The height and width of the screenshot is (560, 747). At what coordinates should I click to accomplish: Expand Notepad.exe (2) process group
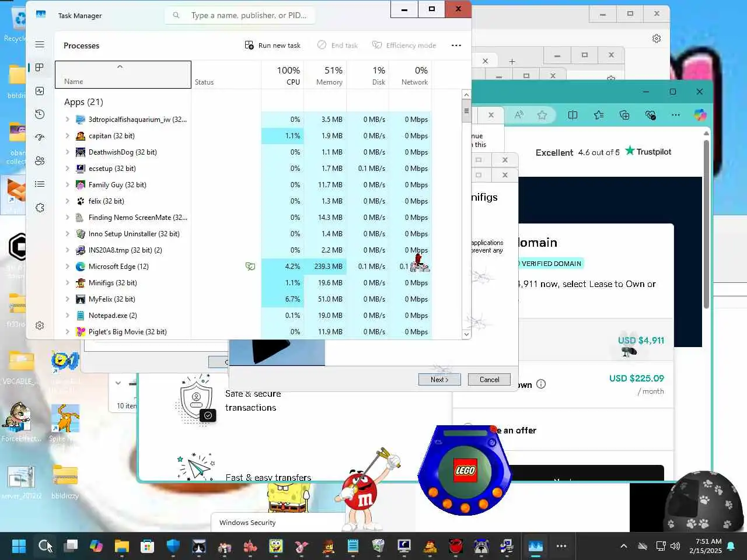tap(67, 316)
